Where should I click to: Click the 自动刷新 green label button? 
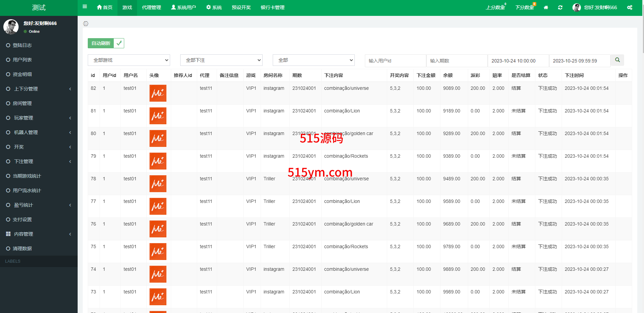(101, 43)
